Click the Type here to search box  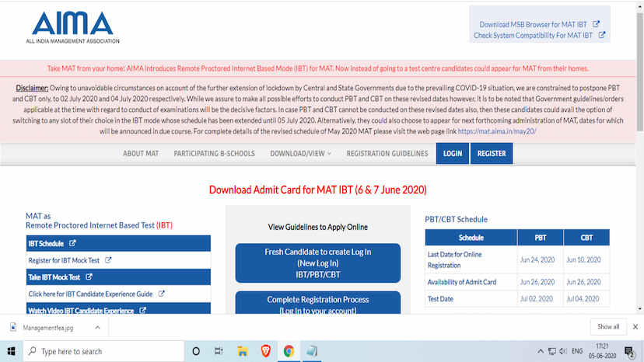click(x=103, y=351)
